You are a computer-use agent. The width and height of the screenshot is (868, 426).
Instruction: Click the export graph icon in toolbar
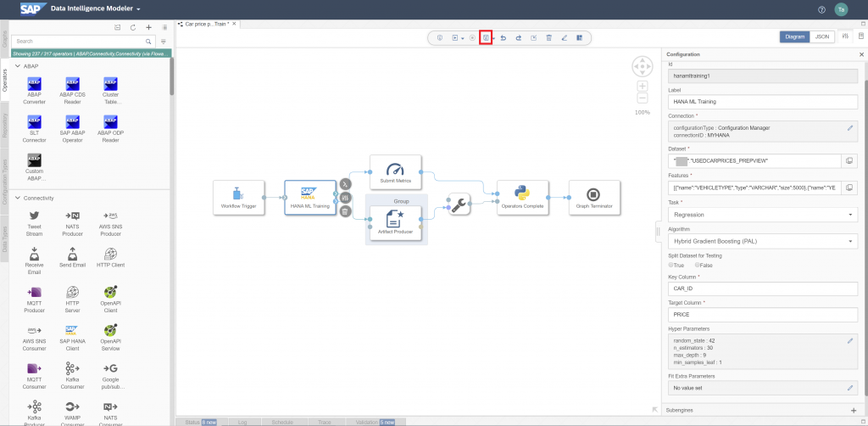534,37
